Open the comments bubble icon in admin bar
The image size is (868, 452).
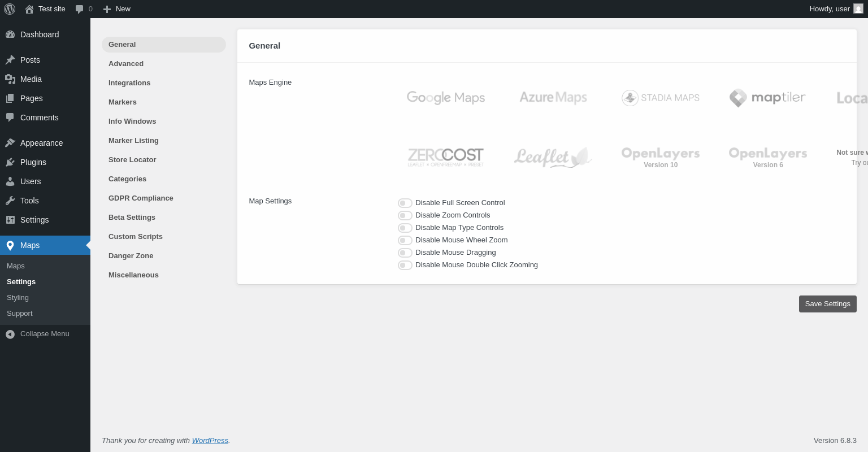click(x=79, y=9)
